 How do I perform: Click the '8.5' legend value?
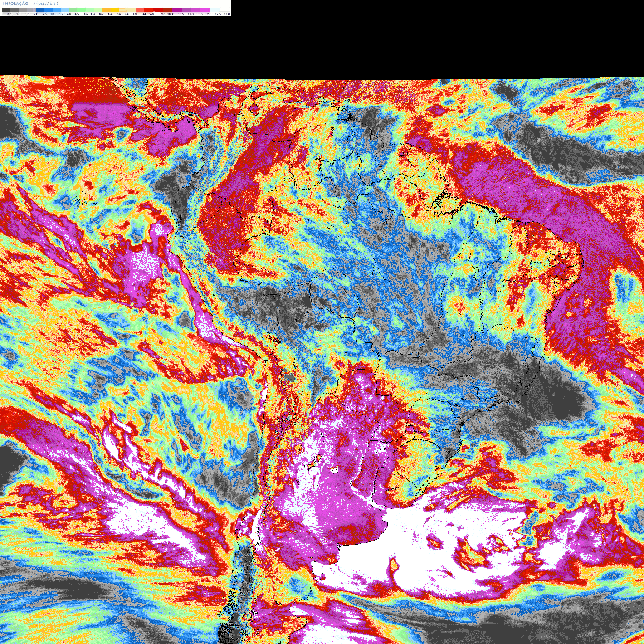145,14
